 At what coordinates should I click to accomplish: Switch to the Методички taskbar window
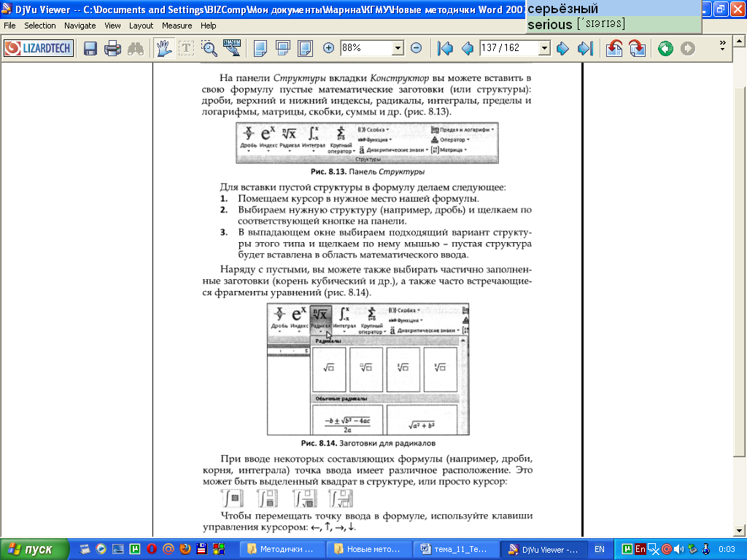coord(282,550)
